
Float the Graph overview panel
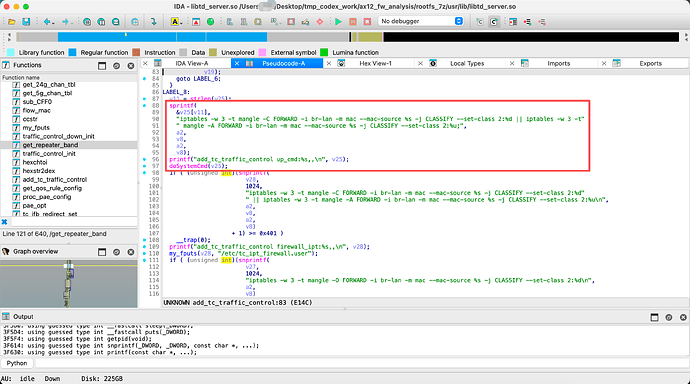coord(102,252)
